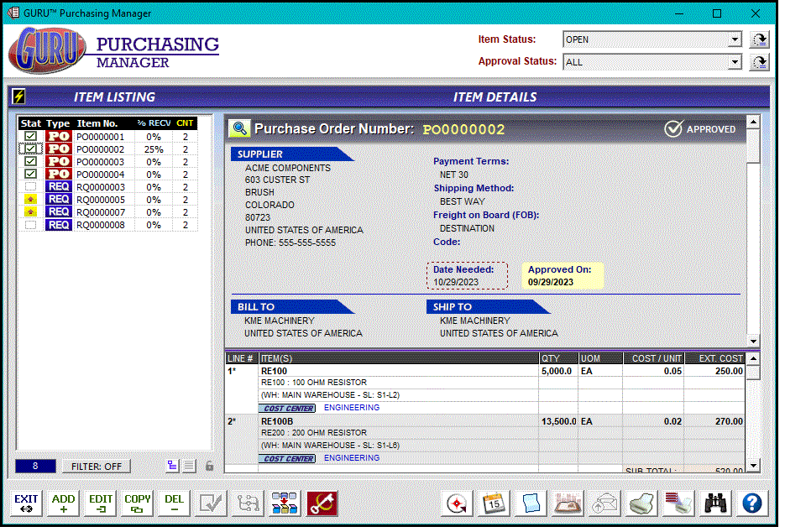Sort the list by the Item No. column header
The height and width of the screenshot is (532, 785).
[97, 123]
